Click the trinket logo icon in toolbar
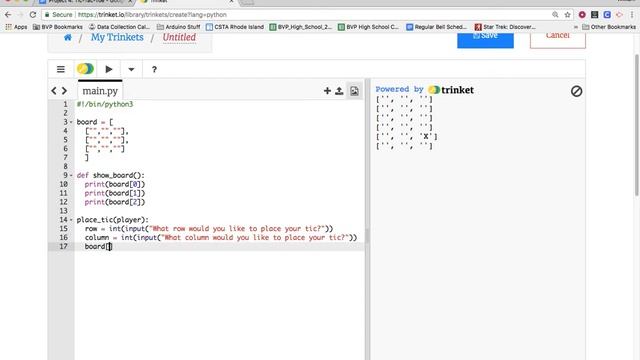This screenshot has height=360, width=640. pos(85,69)
